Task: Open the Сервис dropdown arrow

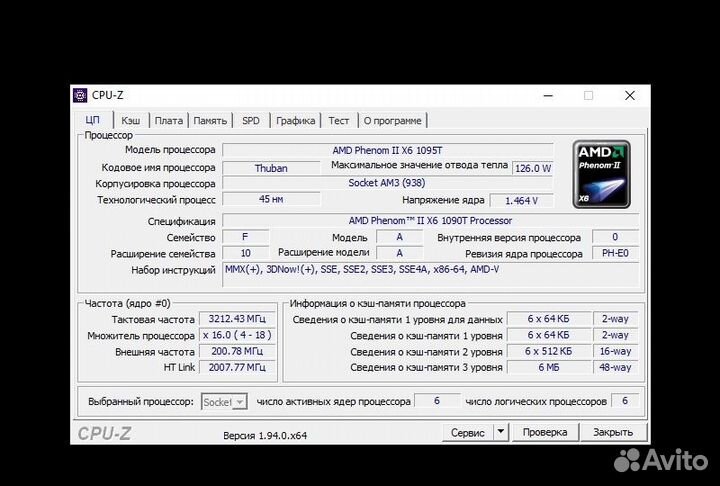Action: pos(501,432)
